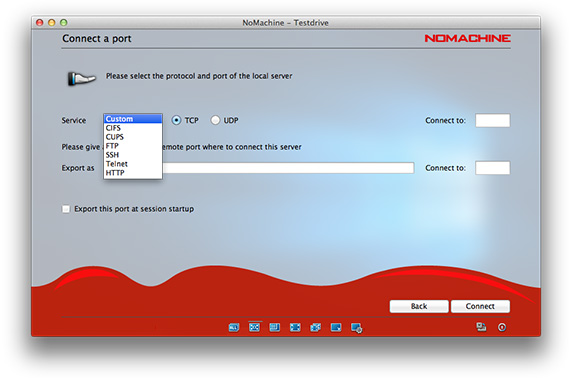This screenshot has height=378, width=569.
Task: Choose SSH from the Service list
Action: [133, 155]
